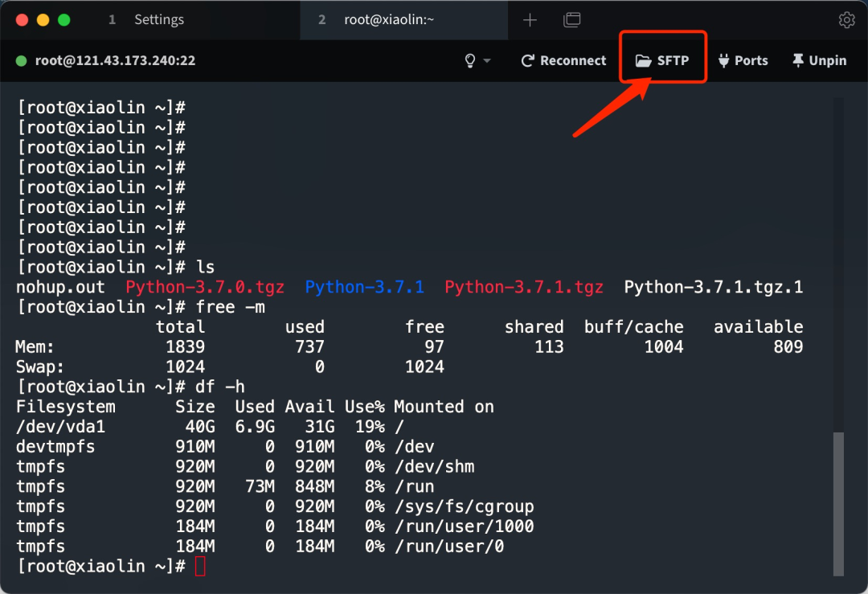868x594 pixels.
Task: Click the 'free -m' command text
Action: pyautogui.click(x=231, y=307)
